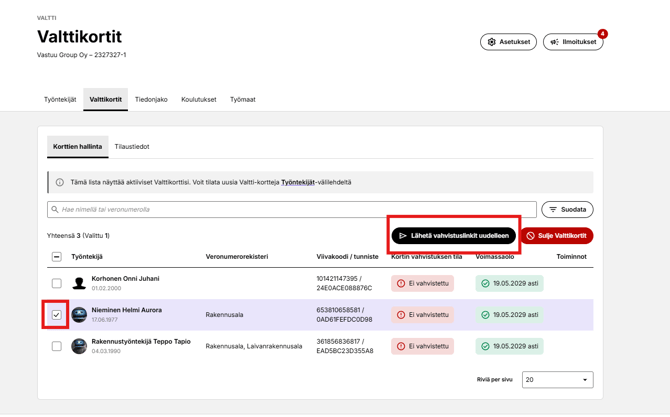Click the name Korhonen Onni Juhani
The height and width of the screenshot is (417, 670).
coord(125,279)
